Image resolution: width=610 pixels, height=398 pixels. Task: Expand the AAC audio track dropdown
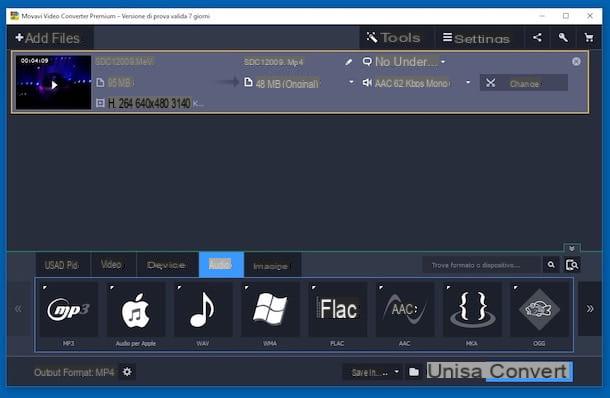(x=468, y=82)
